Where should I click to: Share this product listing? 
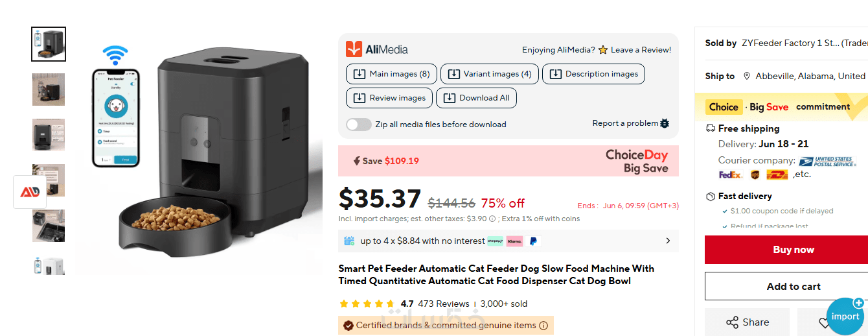(747, 322)
